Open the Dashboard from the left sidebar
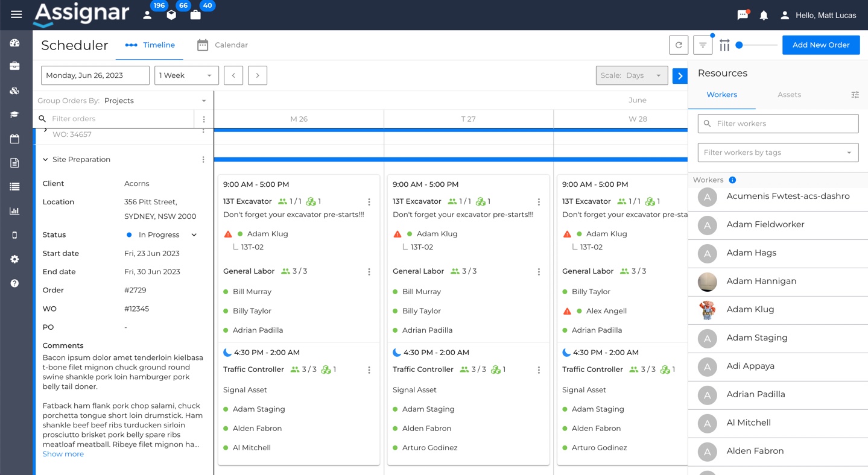This screenshot has height=475, width=868. [x=15, y=43]
